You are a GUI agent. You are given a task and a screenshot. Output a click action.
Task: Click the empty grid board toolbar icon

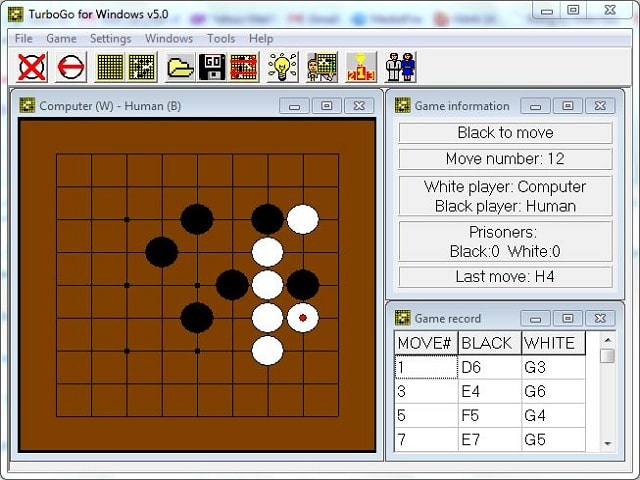[x=109, y=67]
